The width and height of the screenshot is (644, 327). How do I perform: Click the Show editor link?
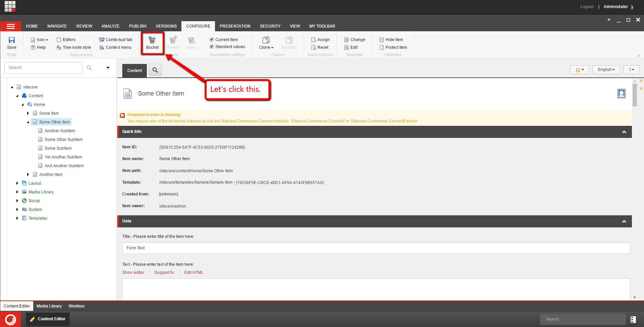coord(133,272)
